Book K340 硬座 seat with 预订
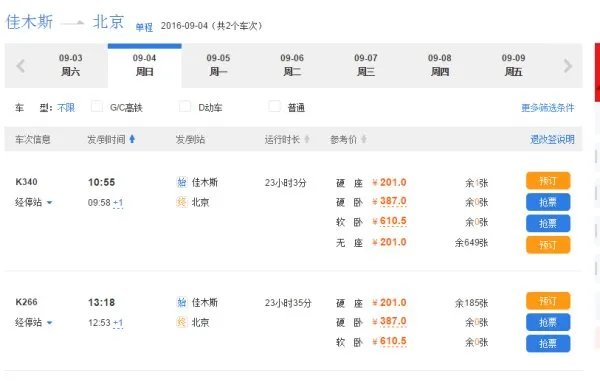The width and height of the screenshot is (600, 390). point(548,181)
